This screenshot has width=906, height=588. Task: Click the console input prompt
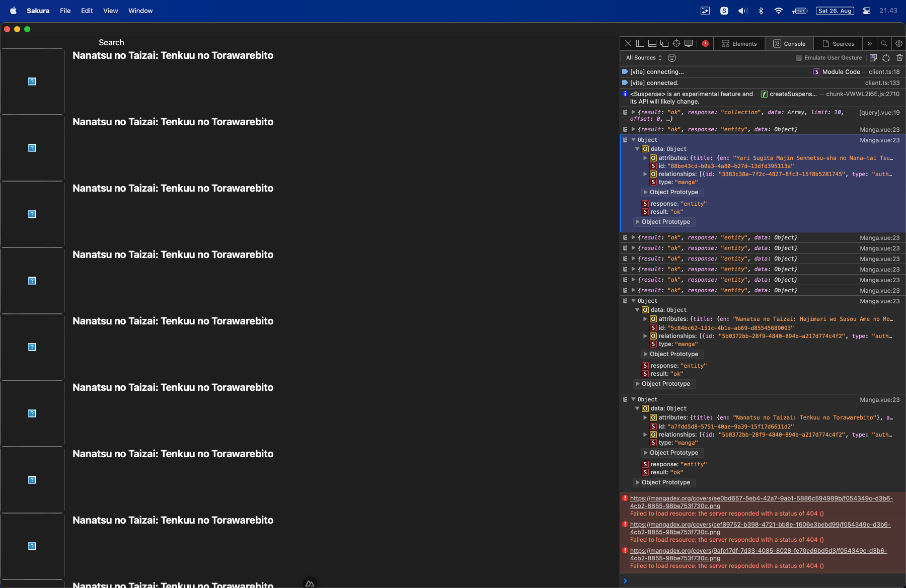pos(763,581)
